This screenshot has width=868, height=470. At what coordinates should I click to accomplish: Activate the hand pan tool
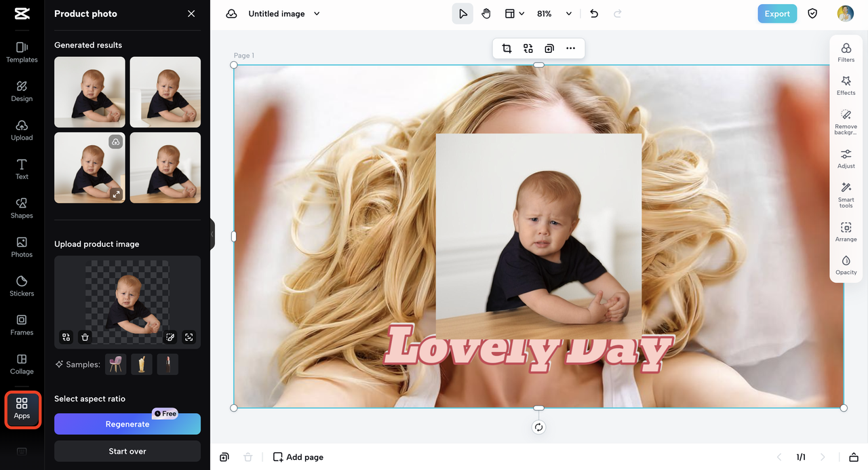[x=486, y=14]
